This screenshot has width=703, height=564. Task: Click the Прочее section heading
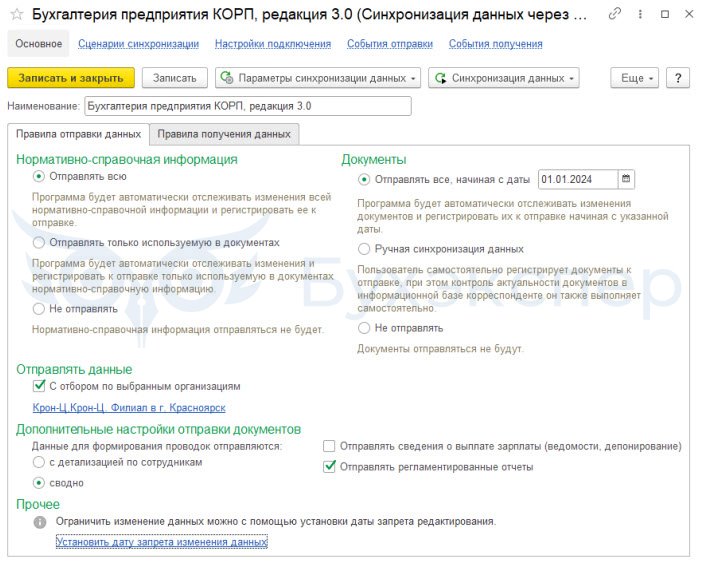tap(38, 504)
